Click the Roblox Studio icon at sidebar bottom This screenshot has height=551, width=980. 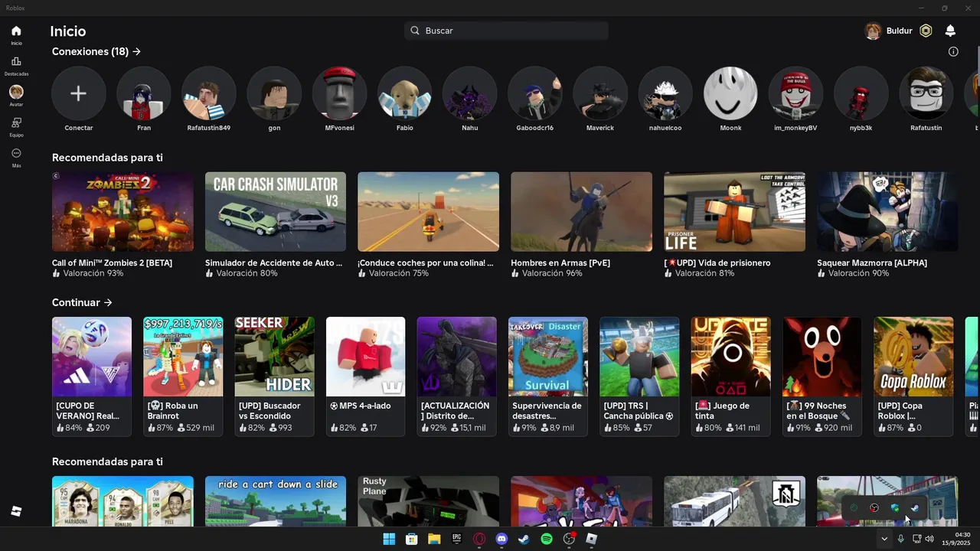point(16,511)
